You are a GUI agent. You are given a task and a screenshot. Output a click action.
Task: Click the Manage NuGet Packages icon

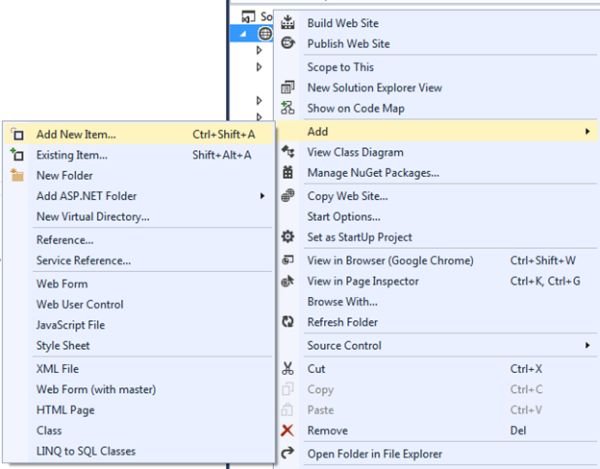pos(288,174)
